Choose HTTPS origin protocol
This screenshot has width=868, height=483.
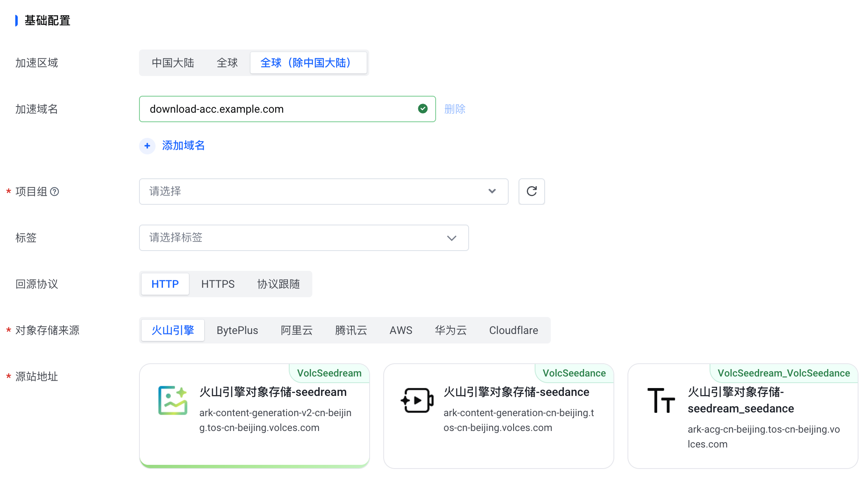218,284
